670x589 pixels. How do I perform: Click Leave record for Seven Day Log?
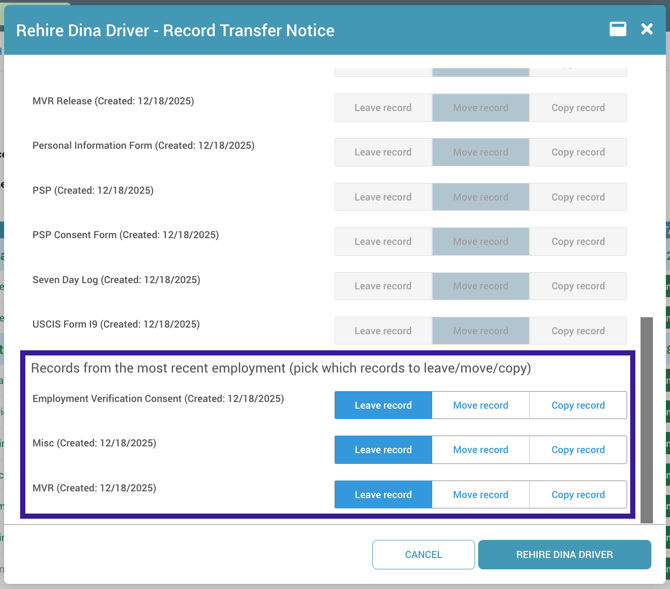point(383,286)
